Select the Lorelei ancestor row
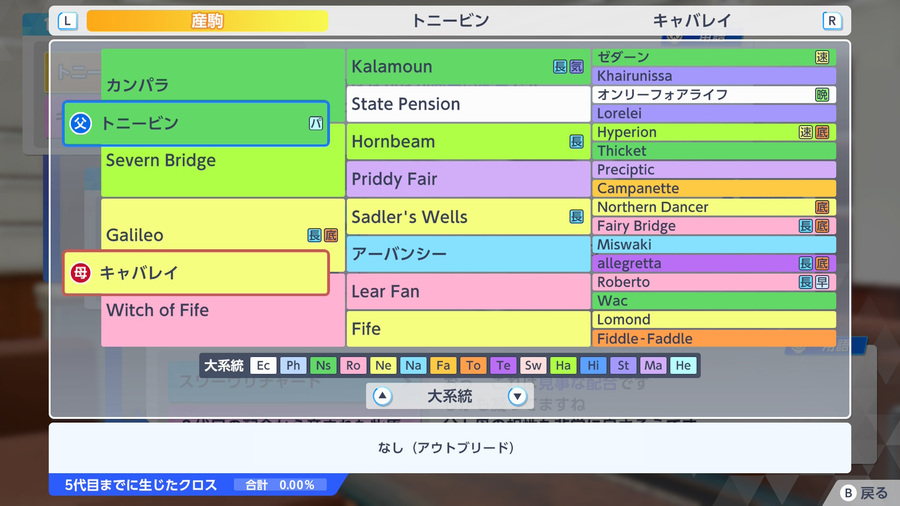 (x=714, y=113)
